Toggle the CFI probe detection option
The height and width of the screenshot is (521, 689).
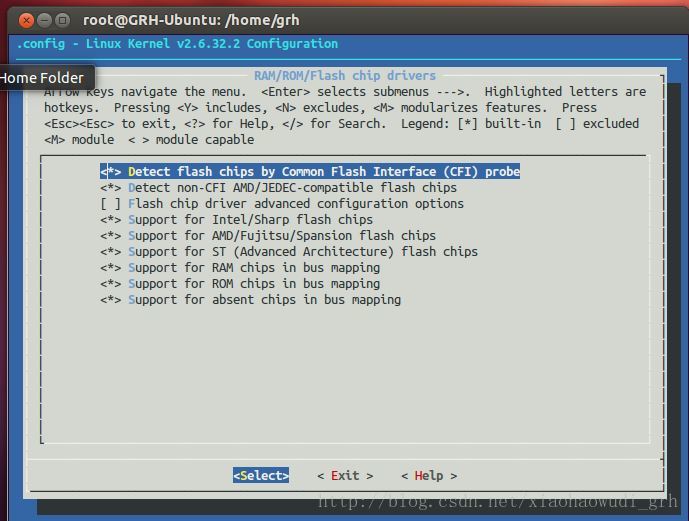310,171
